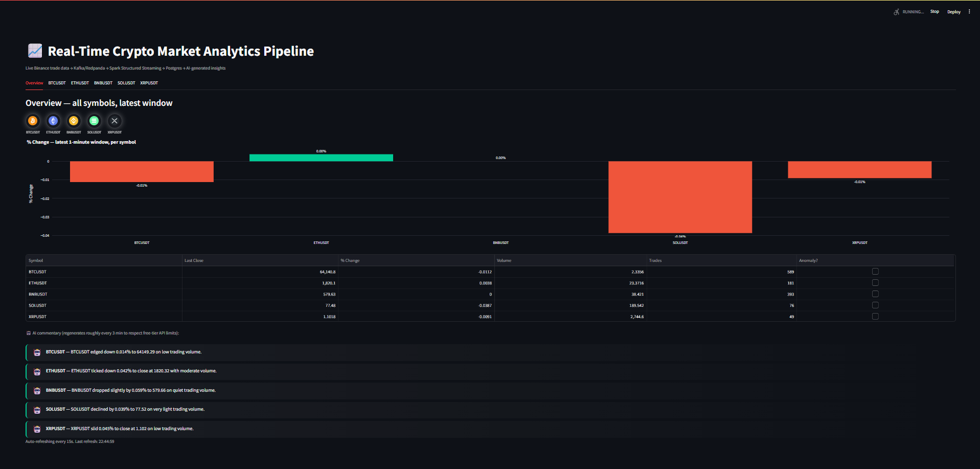980x469 pixels.
Task: Select the Overview tab
Action: coord(34,83)
